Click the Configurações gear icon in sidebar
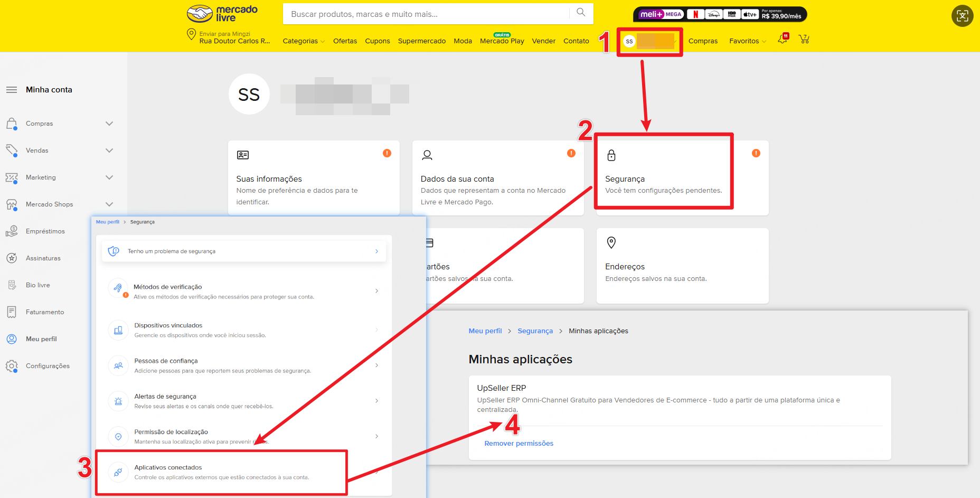The width and height of the screenshot is (980, 498). click(x=12, y=366)
